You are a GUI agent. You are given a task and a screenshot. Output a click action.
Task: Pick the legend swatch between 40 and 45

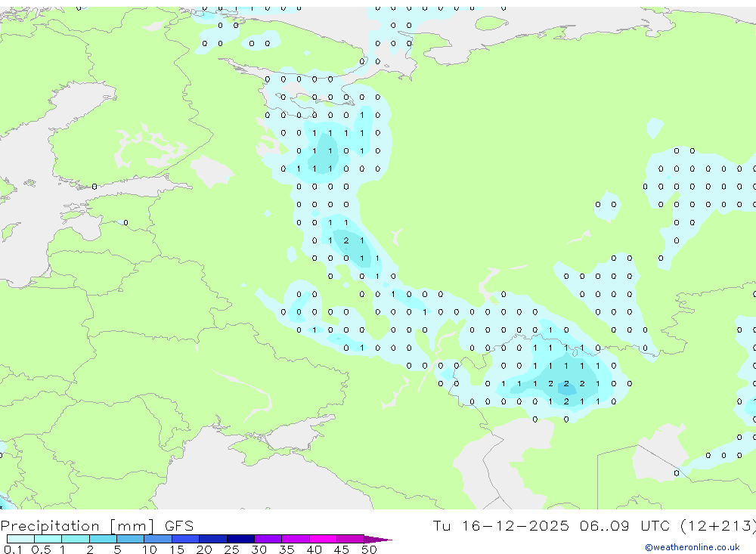pyautogui.click(x=323, y=539)
